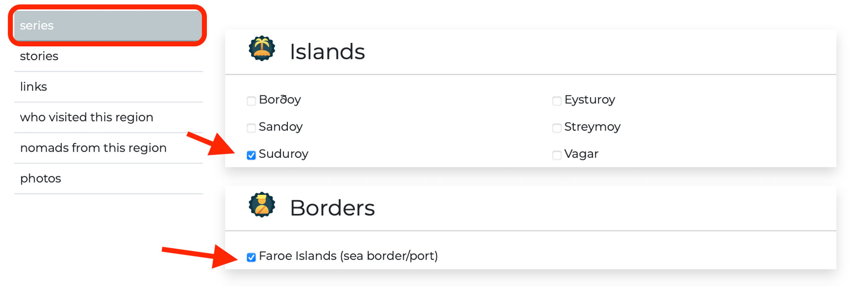Check the Borðoy island checkbox
This screenshot has height=286, width=868.
pyautogui.click(x=251, y=101)
